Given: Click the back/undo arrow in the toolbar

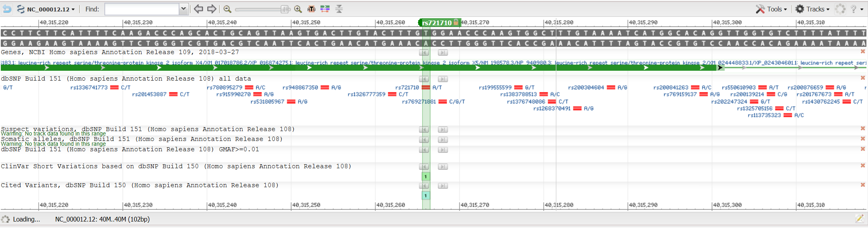Looking at the screenshot, I should pos(7,9).
